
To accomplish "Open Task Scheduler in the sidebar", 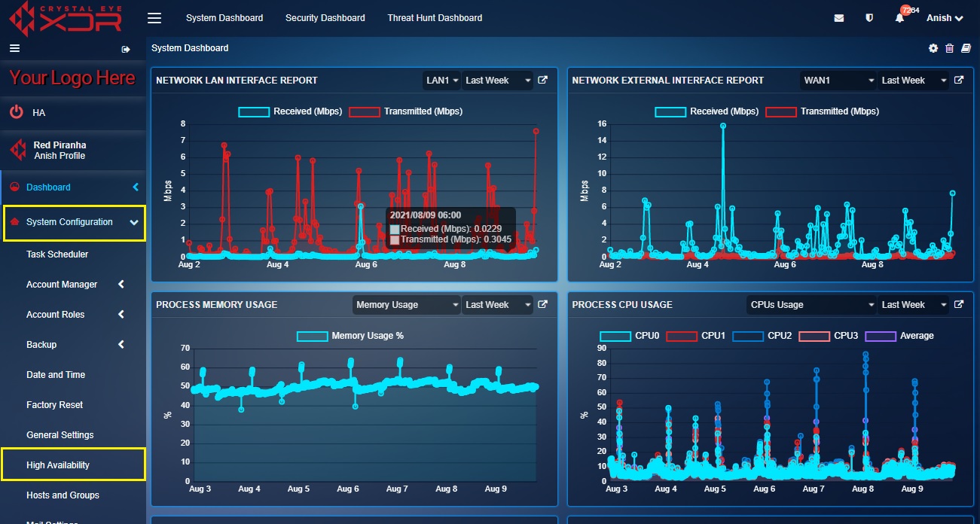I will tap(57, 254).
